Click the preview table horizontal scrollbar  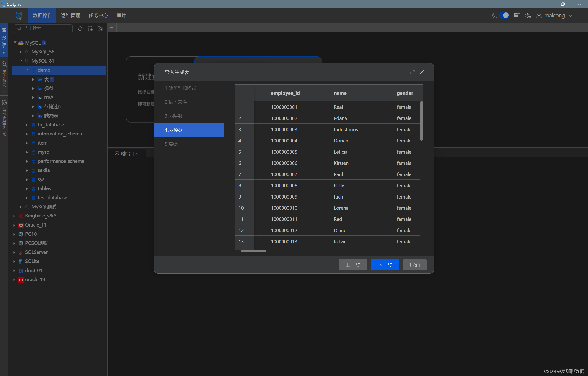tap(253, 251)
